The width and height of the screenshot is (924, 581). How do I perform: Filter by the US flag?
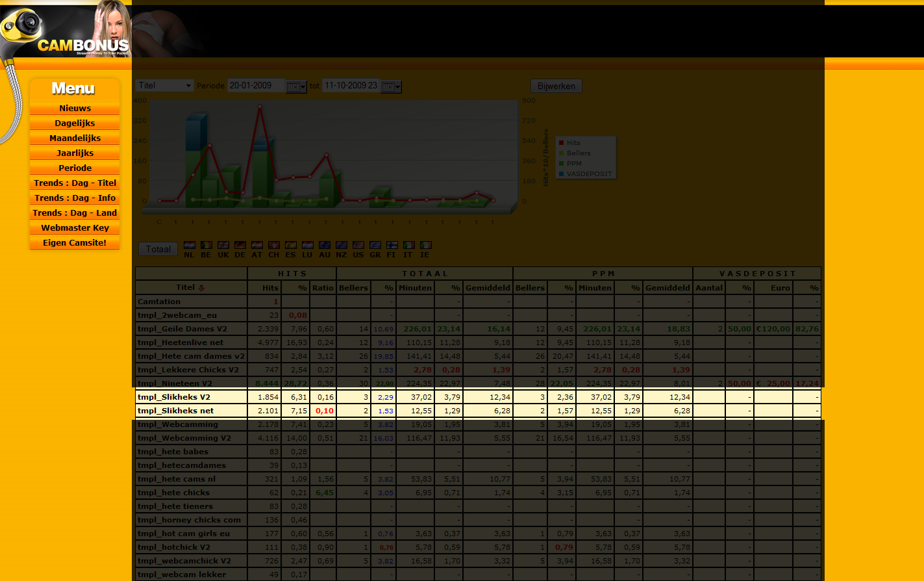pos(358,245)
